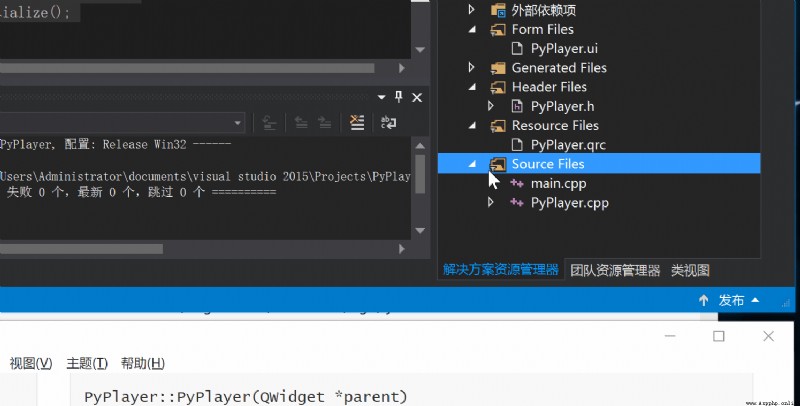This screenshot has width=800, height=406.
Task: Click output horizontal scrollbar thumb
Action: 81,249
